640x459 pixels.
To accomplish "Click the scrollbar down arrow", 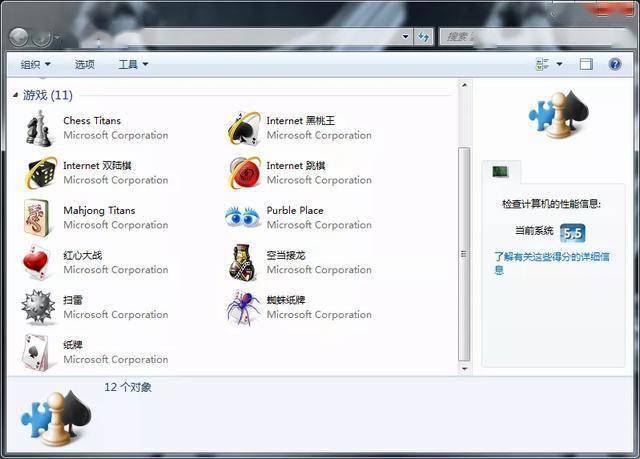I will tap(464, 368).
